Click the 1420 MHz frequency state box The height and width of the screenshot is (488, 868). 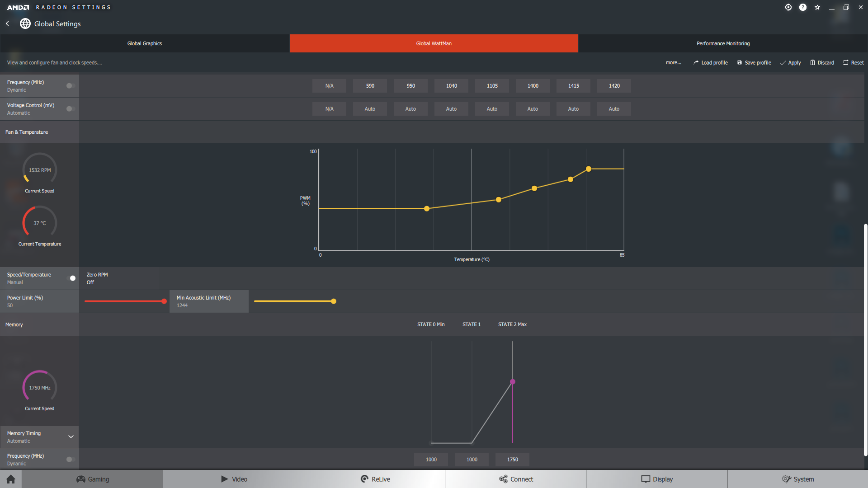click(x=614, y=86)
